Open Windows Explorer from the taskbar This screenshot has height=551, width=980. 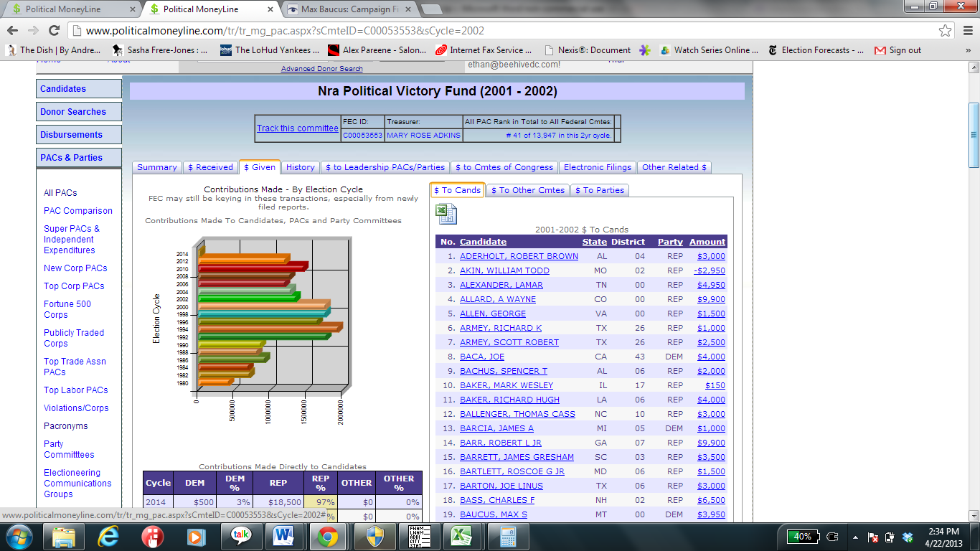pyautogui.click(x=64, y=536)
